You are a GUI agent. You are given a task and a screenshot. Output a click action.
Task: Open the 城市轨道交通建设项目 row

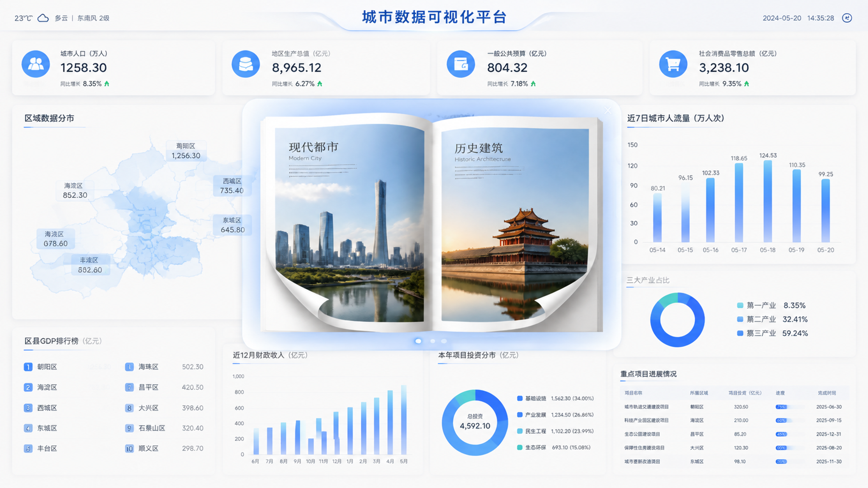tap(734, 407)
